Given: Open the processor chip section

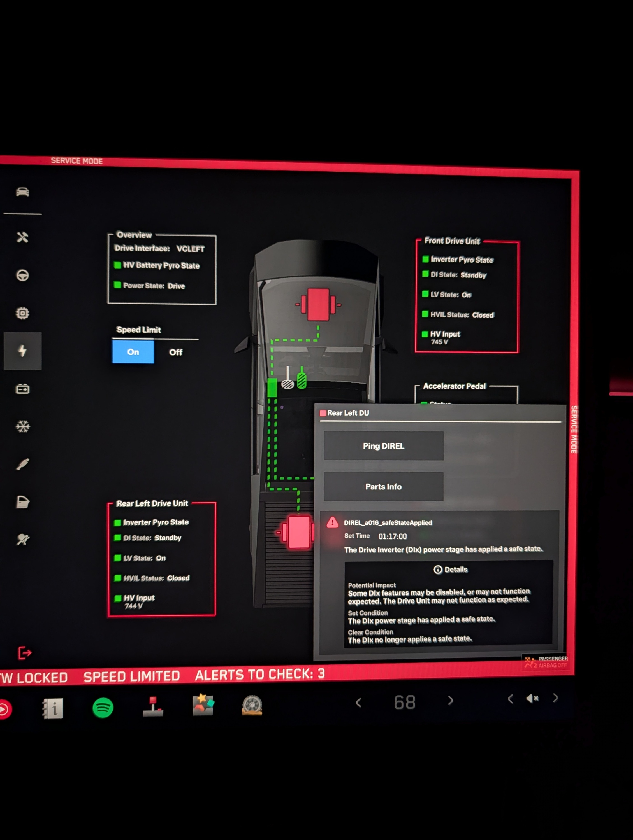Looking at the screenshot, I should click(x=22, y=313).
